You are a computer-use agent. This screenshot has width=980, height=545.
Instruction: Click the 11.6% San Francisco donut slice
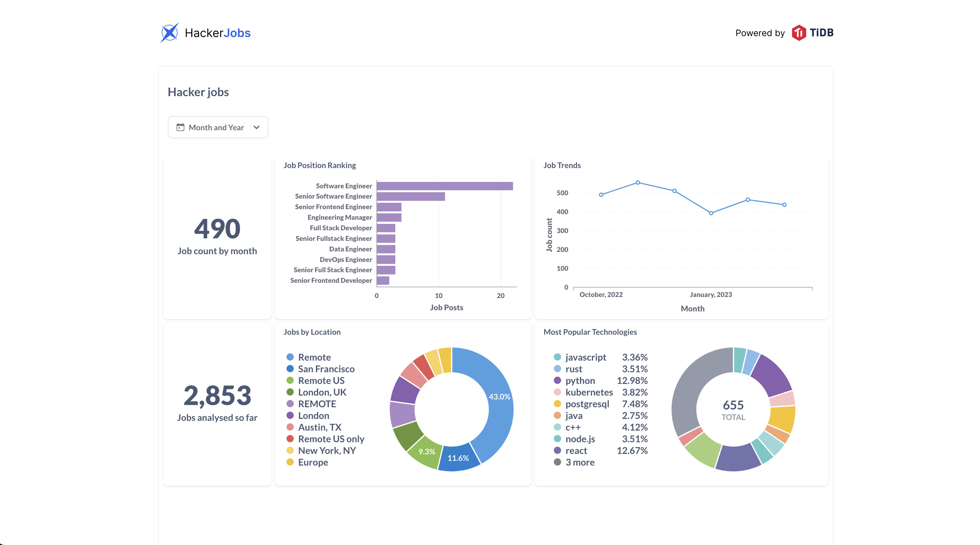[x=458, y=458]
